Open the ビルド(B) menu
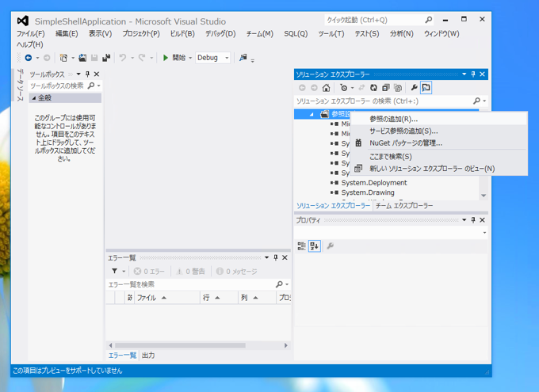 coord(182,34)
